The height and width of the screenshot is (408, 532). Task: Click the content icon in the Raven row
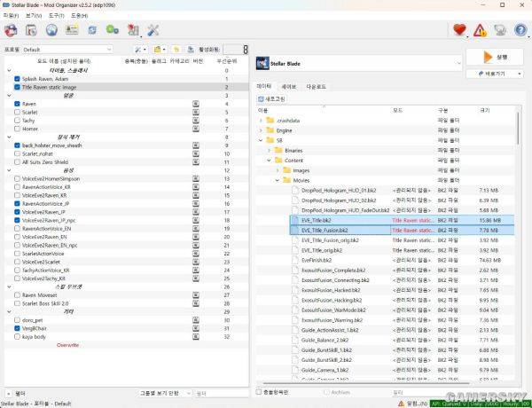pyautogui.click(x=196, y=104)
